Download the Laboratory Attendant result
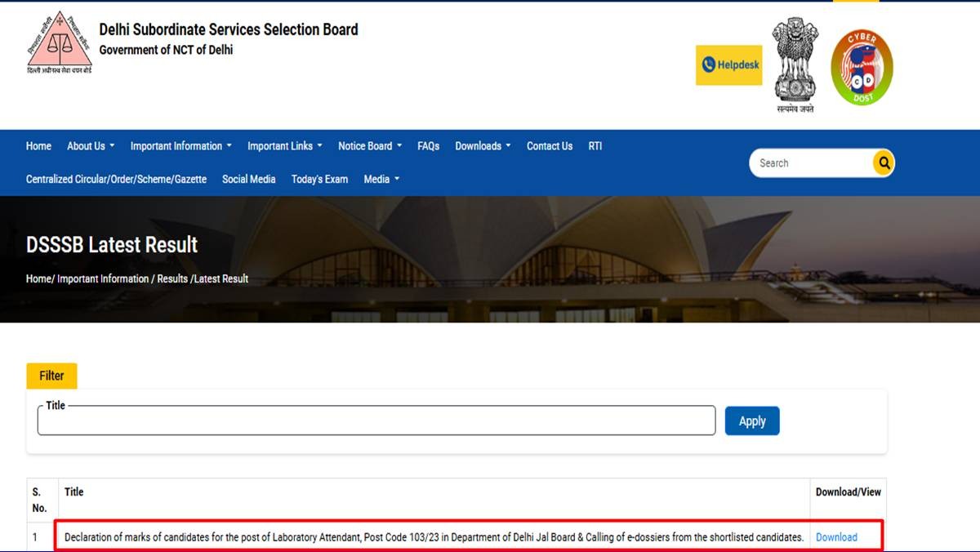This screenshot has height=552, width=980. point(836,537)
